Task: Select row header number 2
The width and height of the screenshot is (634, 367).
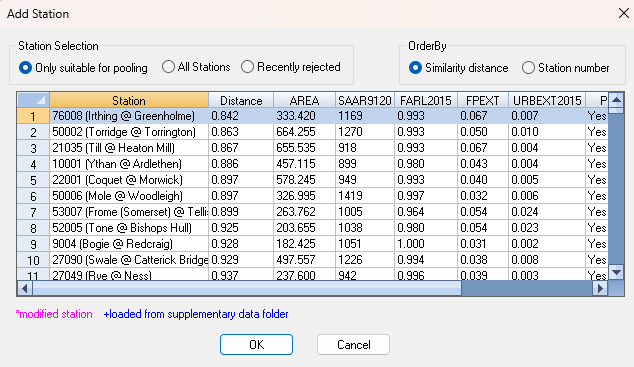Action: (x=33, y=132)
